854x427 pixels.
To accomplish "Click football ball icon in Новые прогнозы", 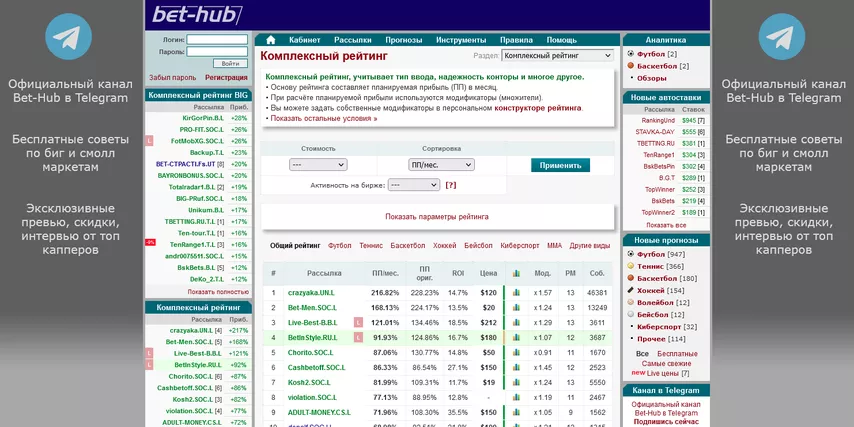I will click(x=631, y=254).
